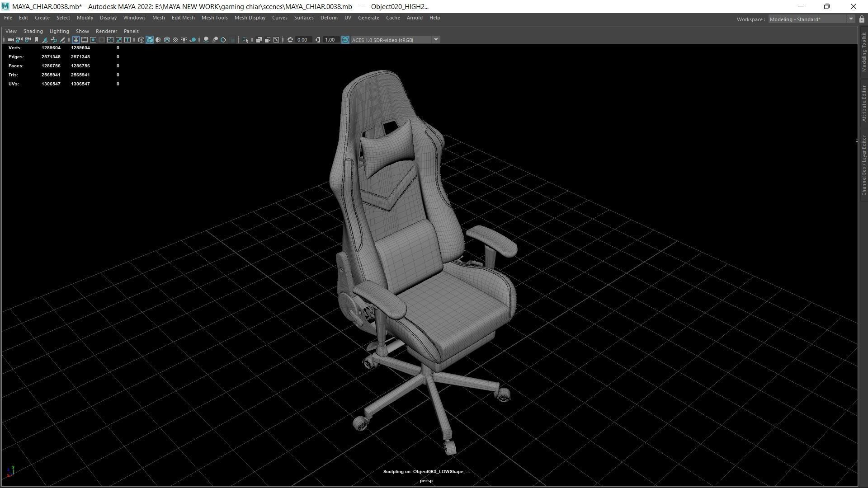
Task: Click the X-Ray Active Components icon
Action: [268, 40]
